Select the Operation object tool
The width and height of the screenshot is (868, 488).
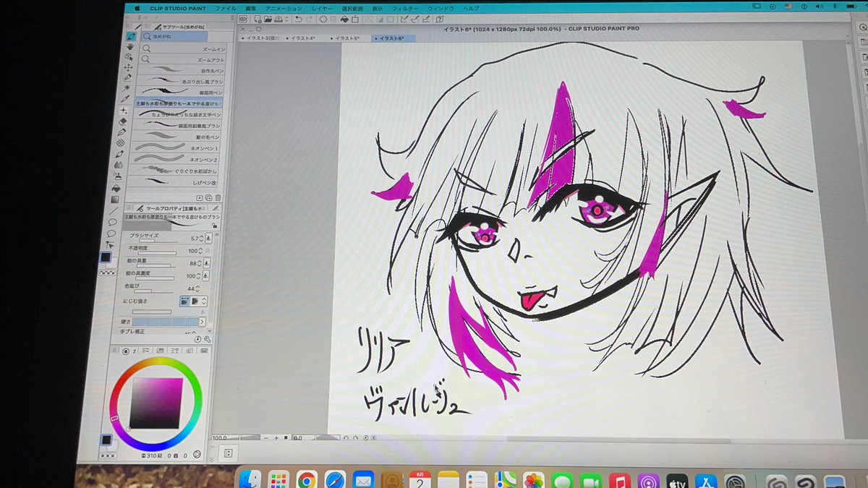click(130, 57)
